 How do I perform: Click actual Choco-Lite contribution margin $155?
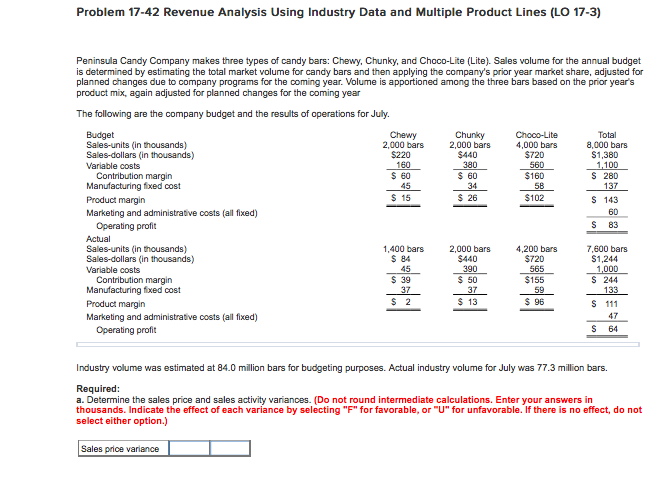pyautogui.click(x=534, y=280)
